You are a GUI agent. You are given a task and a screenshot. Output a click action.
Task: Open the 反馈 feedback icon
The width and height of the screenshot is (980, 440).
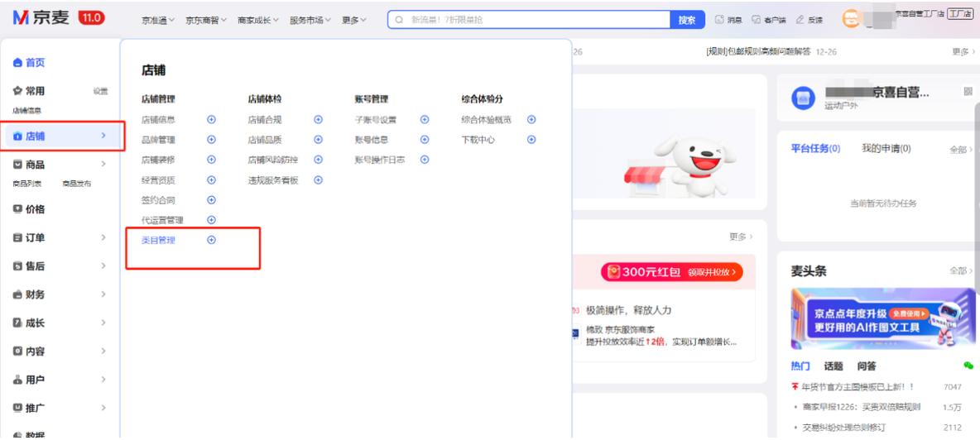click(x=800, y=20)
